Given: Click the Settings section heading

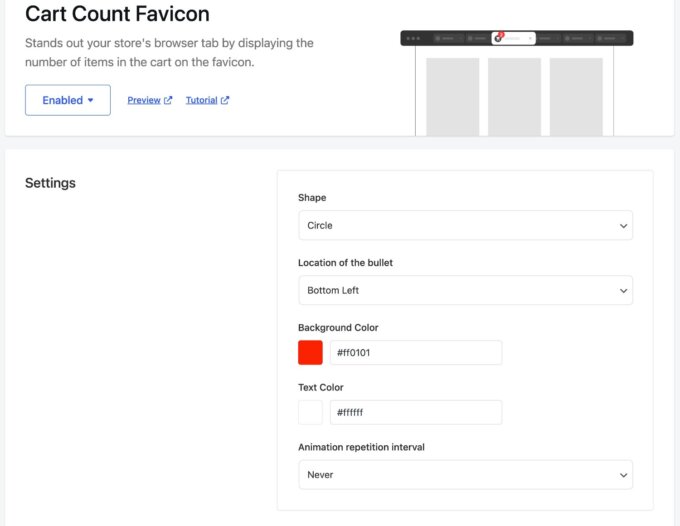Looking at the screenshot, I should tap(50, 183).
